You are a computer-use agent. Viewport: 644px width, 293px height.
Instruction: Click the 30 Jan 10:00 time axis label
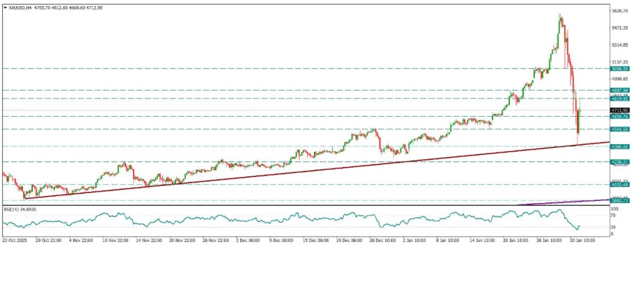pos(578,239)
